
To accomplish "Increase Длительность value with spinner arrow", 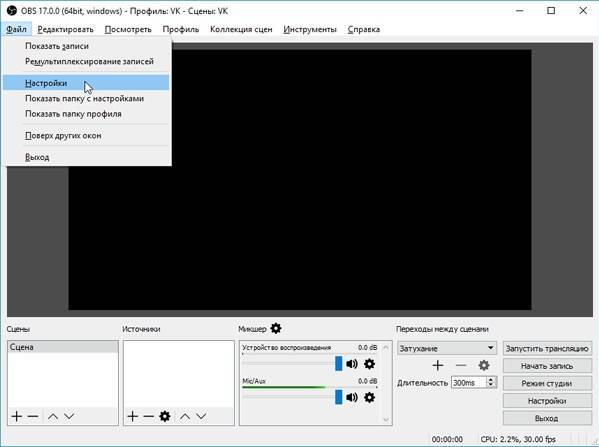I will pos(491,379).
